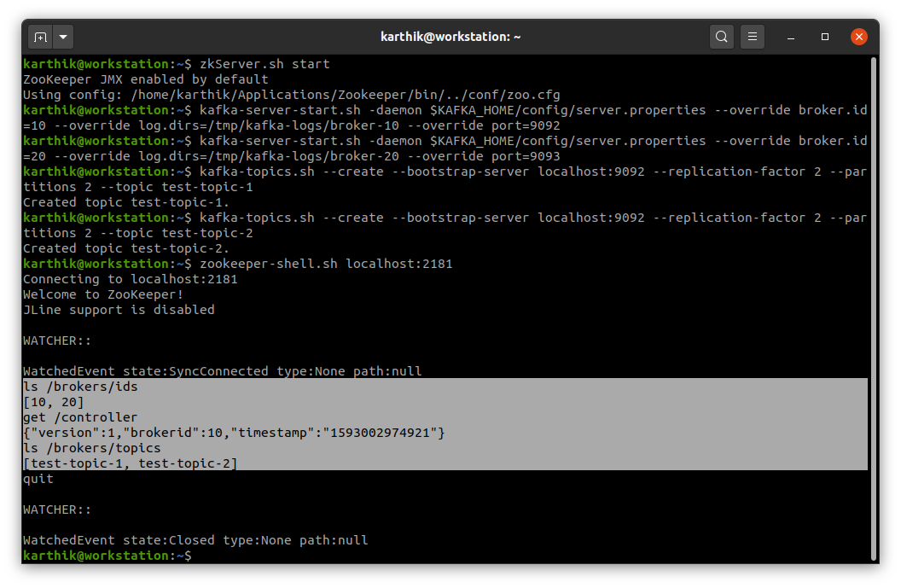Maximize the terminal window
Viewport: 901px width, 588px height.
824,38
